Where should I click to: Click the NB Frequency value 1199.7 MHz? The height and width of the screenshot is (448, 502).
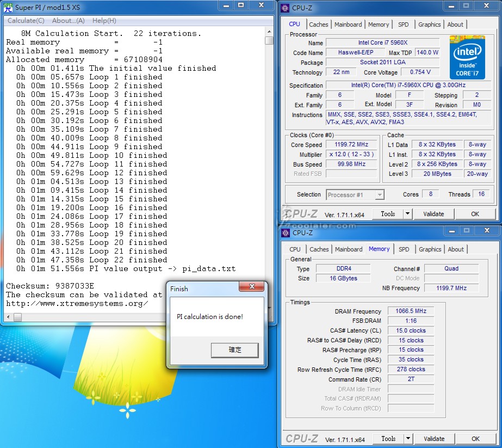[451, 288]
